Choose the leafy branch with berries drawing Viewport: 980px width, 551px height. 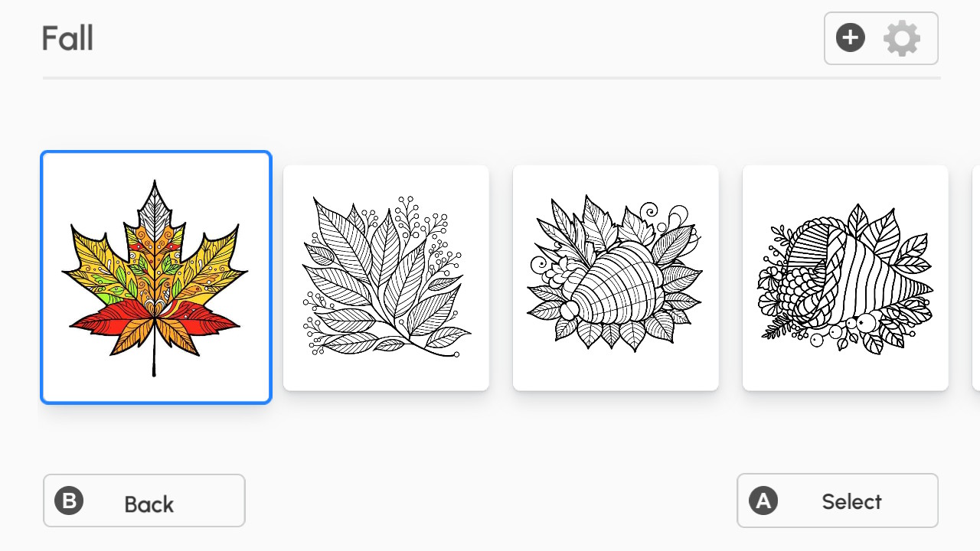pyautogui.click(x=386, y=278)
